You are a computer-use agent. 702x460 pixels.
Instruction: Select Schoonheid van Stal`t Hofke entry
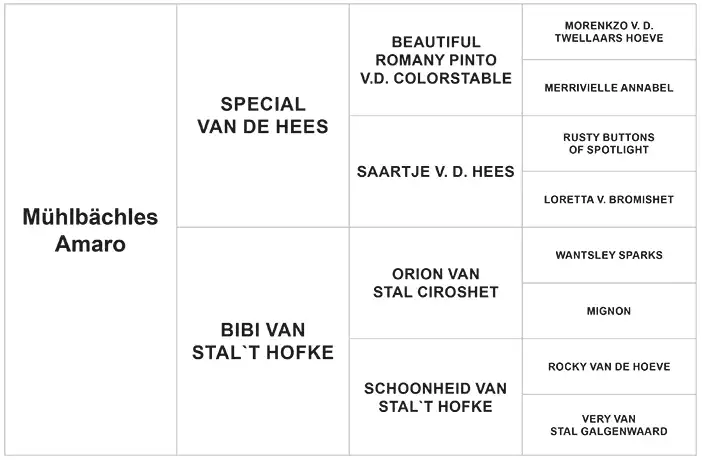pyautogui.click(x=436, y=397)
